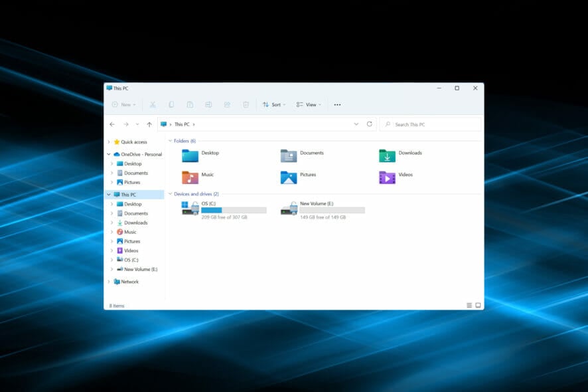Select Pictures under This PC in sidebar
588x392 pixels.
click(132, 241)
